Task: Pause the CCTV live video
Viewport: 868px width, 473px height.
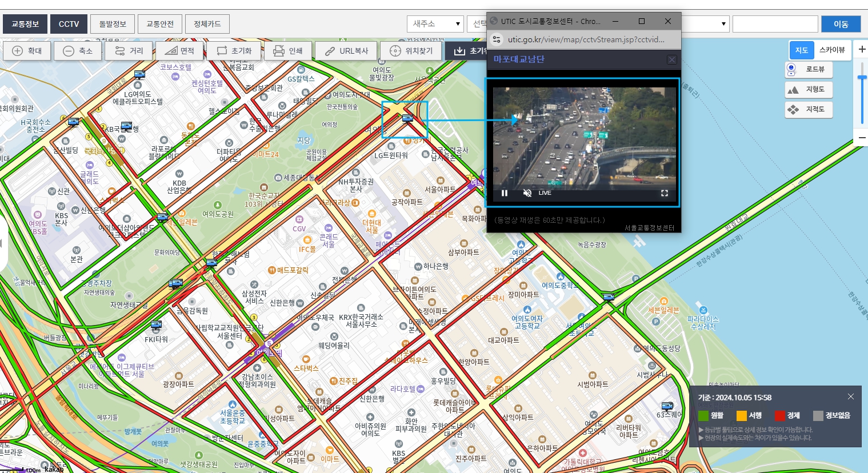Action: pos(505,193)
